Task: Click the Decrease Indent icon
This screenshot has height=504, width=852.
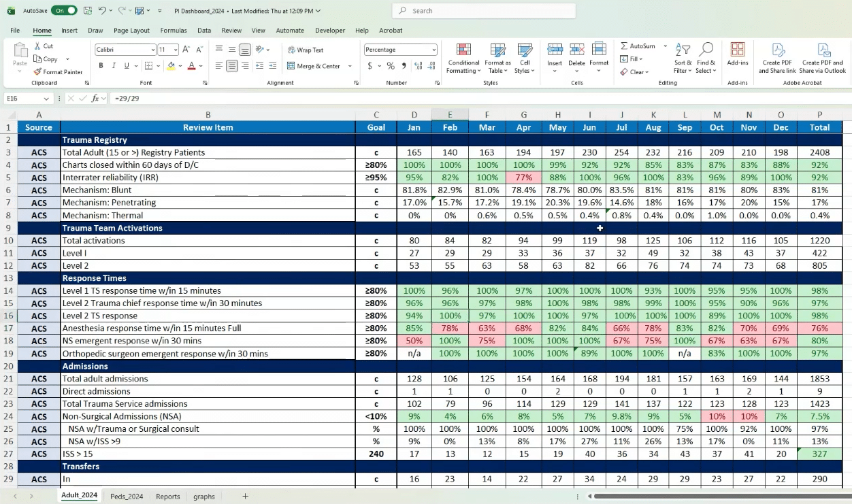Action: click(259, 66)
